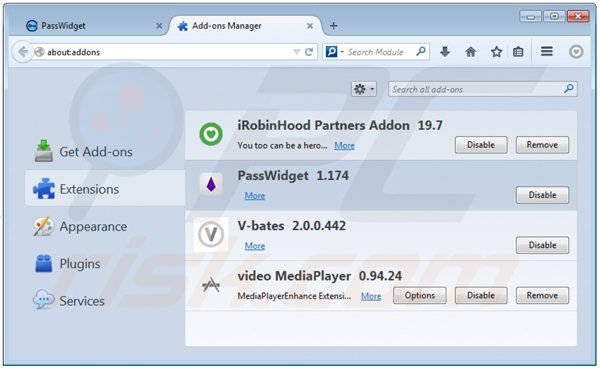Open a new tab with plus button
The image size is (600, 370).
pos(333,26)
